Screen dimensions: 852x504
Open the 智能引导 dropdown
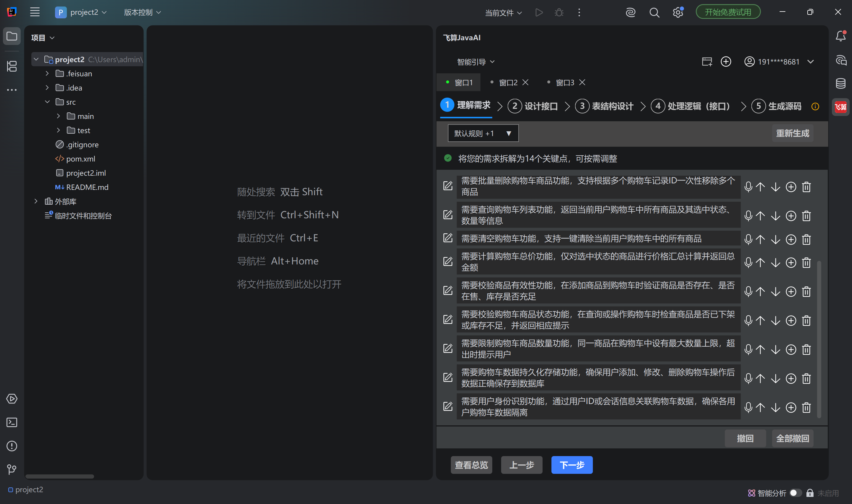coord(476,62)
